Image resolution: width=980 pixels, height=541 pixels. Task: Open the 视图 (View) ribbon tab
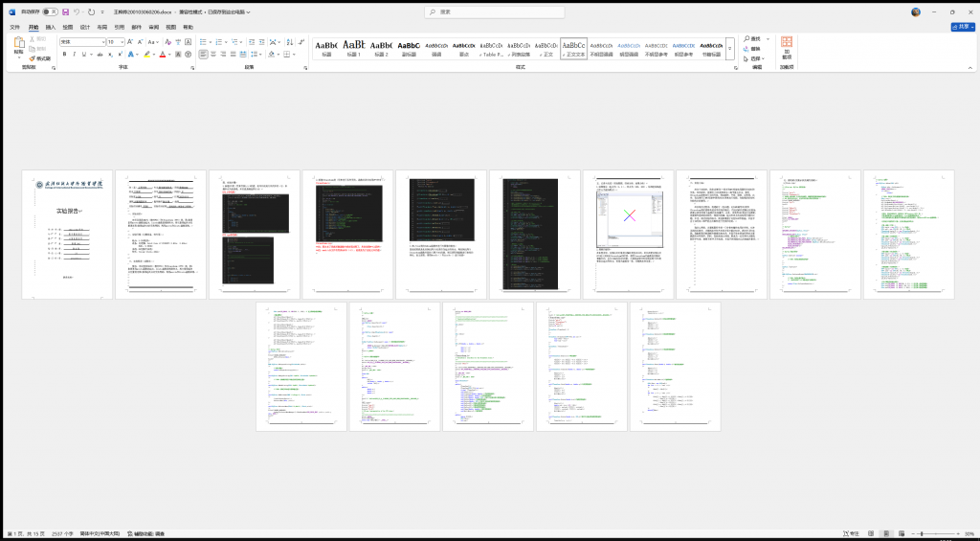pos(170,28)
